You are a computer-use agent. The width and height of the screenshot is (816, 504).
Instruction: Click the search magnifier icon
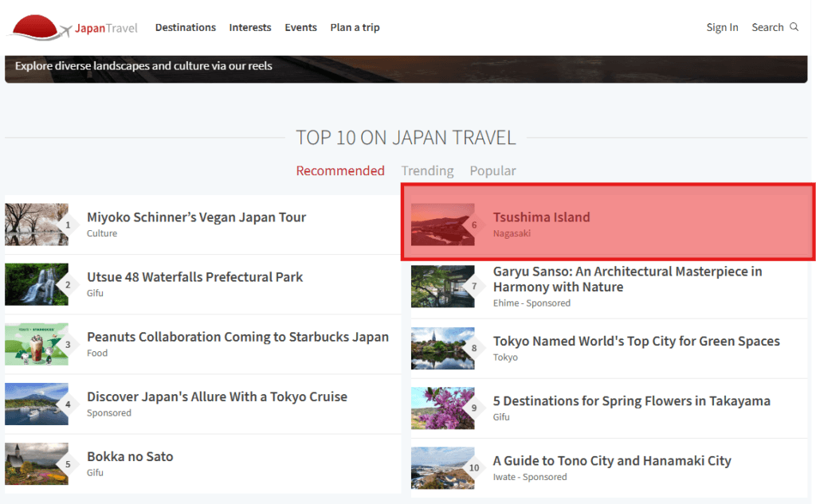click(x=794, y=27)
